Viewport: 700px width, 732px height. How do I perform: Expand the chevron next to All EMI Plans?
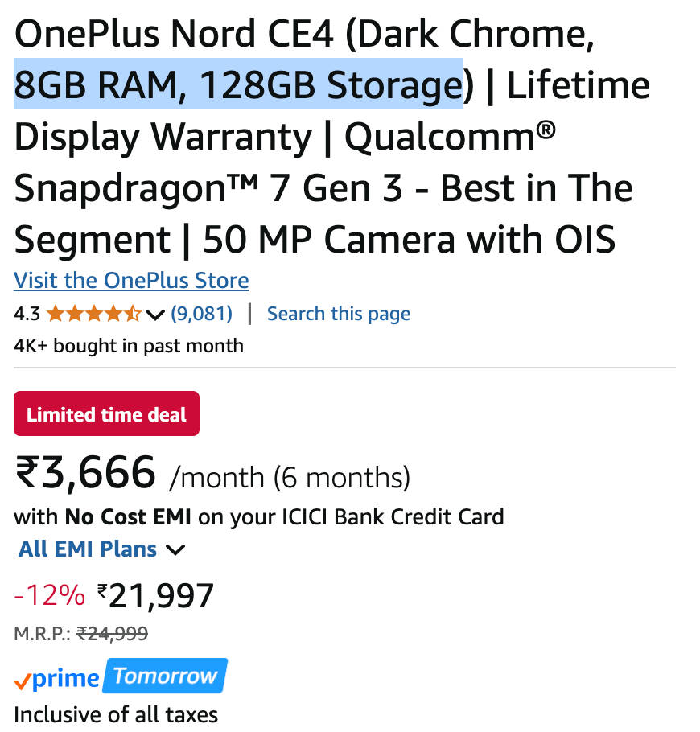click(x=175, y=550)
